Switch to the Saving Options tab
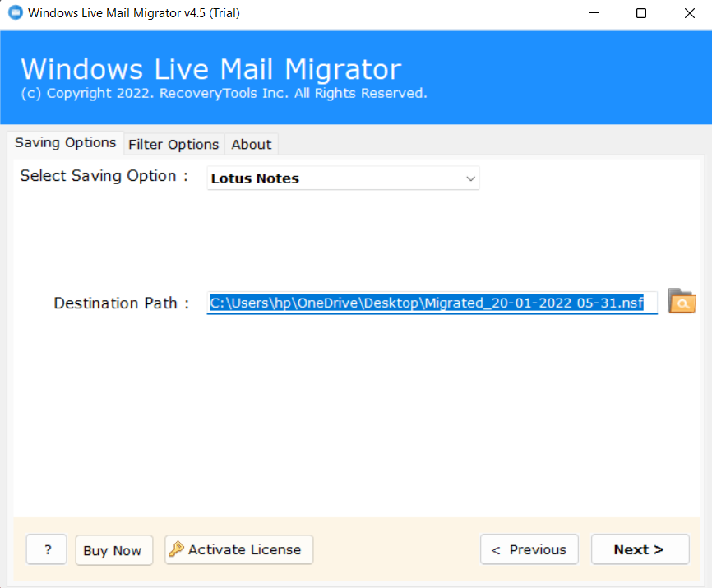712x588 pixels. pos(66,143)
